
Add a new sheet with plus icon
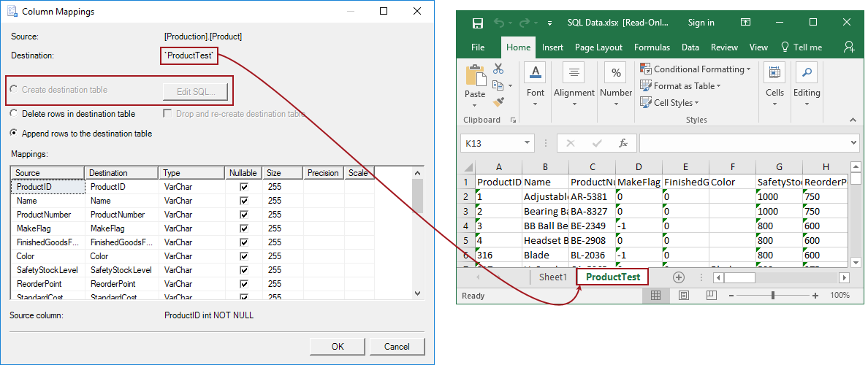678,277
